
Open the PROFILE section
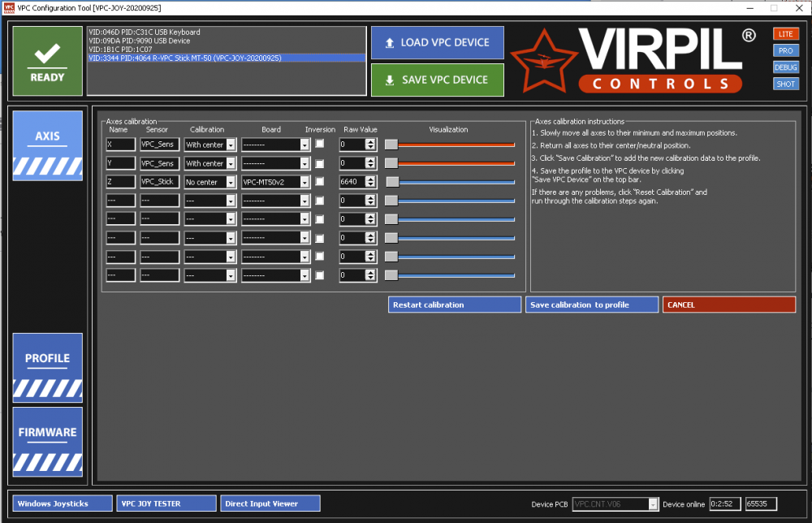(x=48, y=368)
